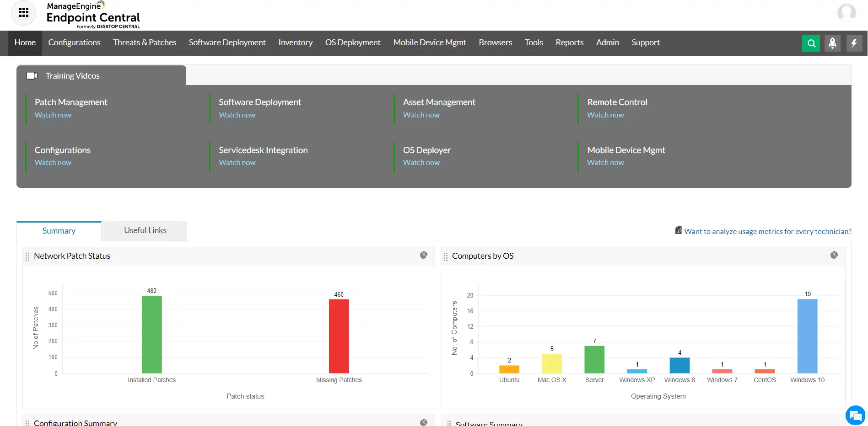868x426 pixels.
Task: Click the video camera icon on Training Videos
Action: [x=32, y=75]
